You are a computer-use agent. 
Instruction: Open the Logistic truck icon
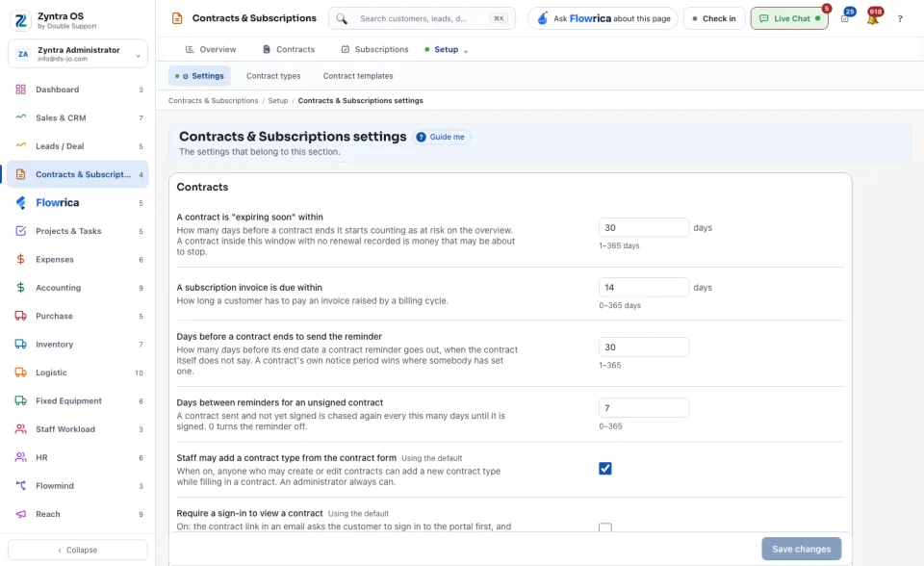(x=20, y=373)
